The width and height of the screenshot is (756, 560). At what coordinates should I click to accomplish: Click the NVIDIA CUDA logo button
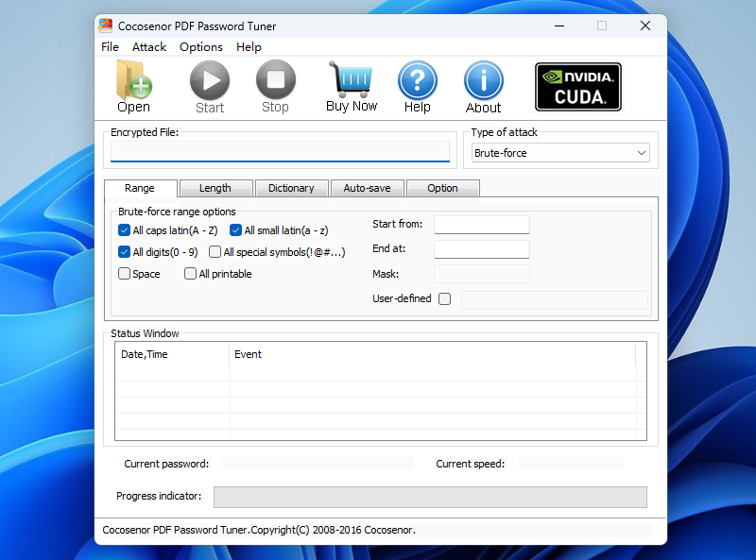click(578, 87)
